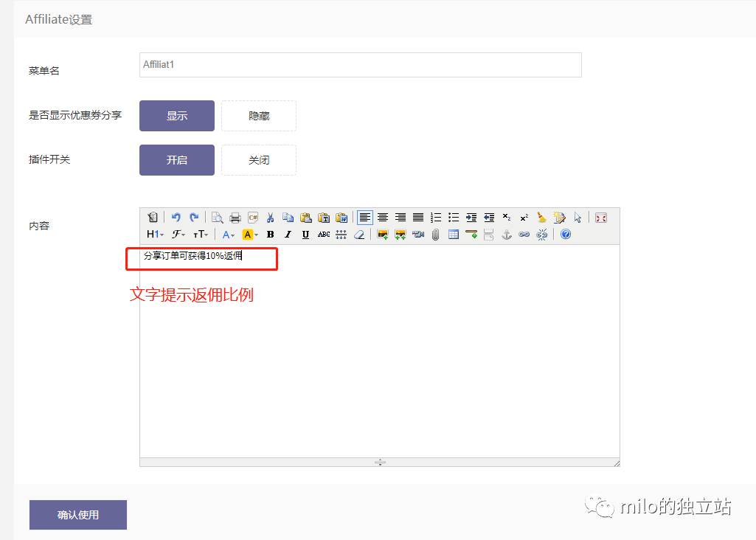Apply subscript formatting
This screenshot has height=540, width=756.
[506, 218]
